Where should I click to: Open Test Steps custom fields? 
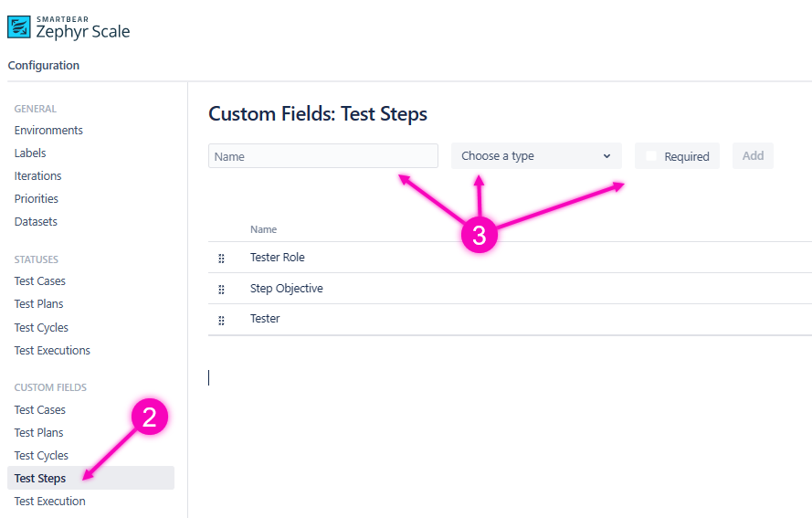tap(40, 479)
